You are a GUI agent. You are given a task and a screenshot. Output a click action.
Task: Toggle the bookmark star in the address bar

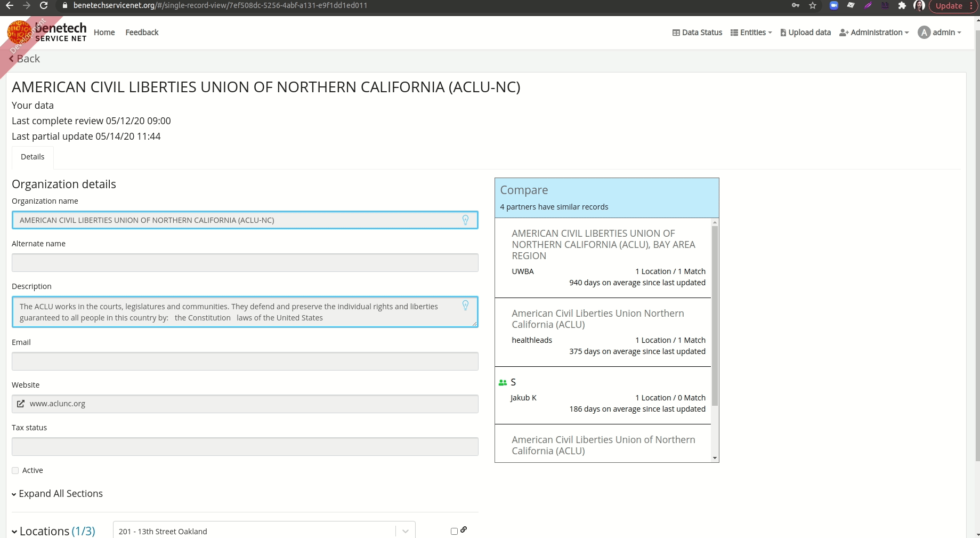[x=813, y=5]
